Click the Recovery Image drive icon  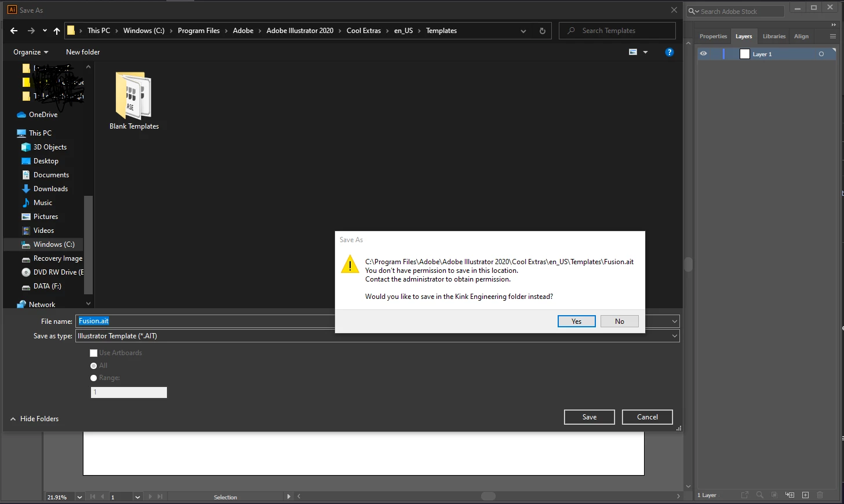26,259
